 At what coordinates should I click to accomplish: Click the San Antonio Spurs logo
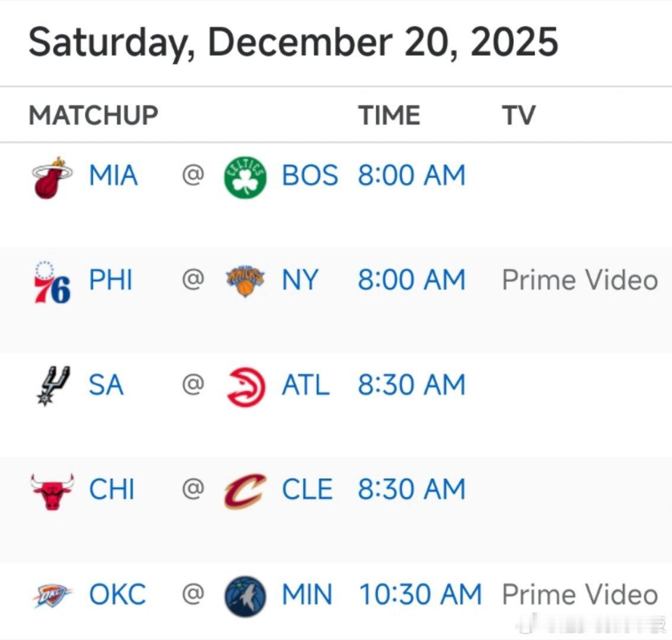(52, 386)
